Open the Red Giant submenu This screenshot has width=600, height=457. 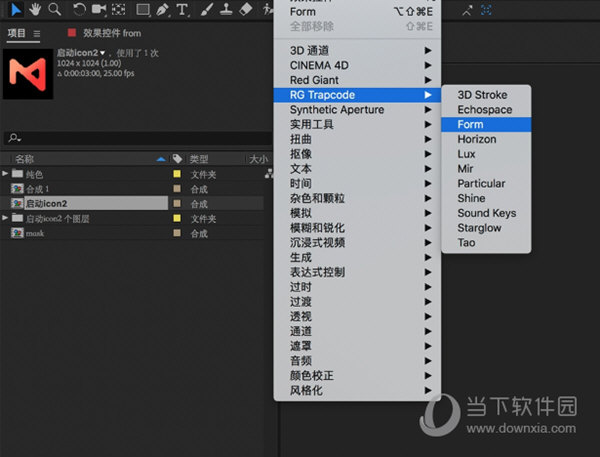357,80
